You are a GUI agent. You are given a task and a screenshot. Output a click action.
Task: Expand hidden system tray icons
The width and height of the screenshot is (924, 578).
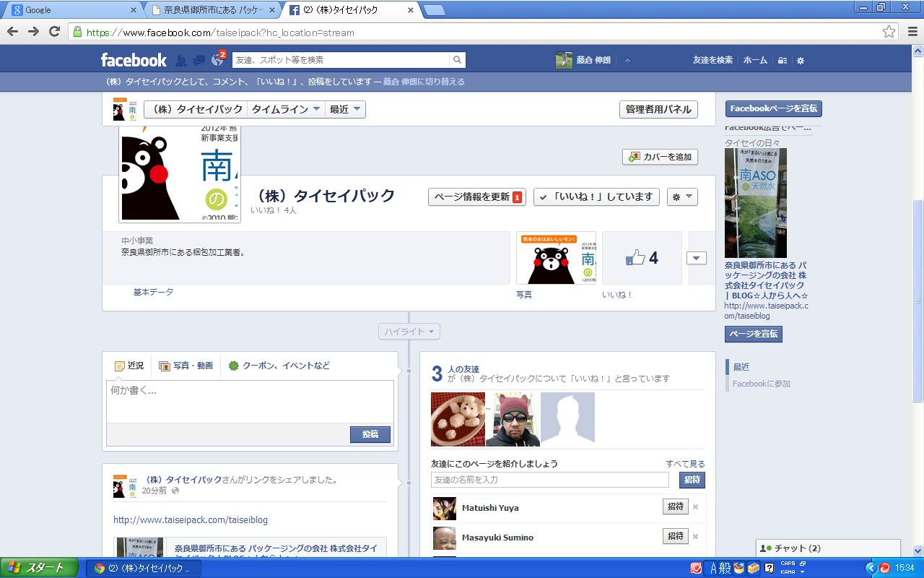tap(871, 568)
